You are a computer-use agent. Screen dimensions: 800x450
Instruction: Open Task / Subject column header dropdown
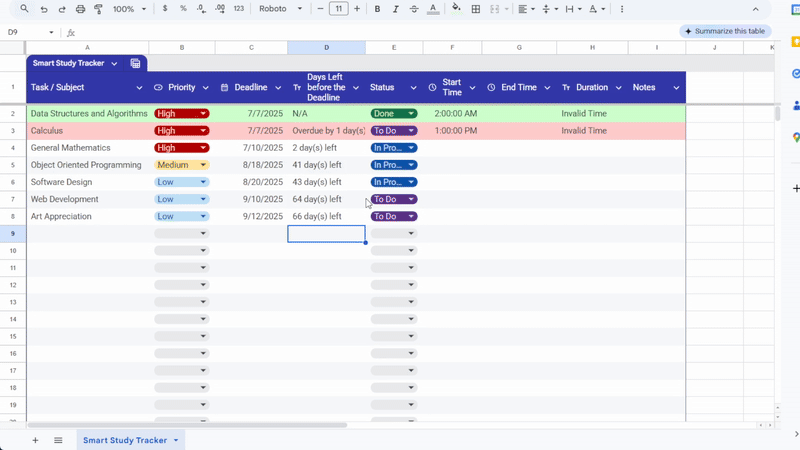click(139, 88)
